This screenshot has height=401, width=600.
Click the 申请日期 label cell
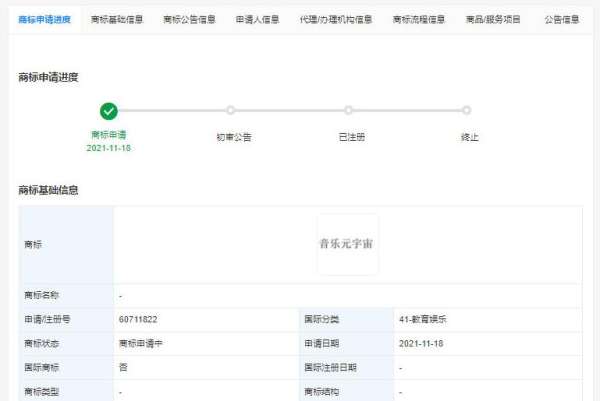346,344
